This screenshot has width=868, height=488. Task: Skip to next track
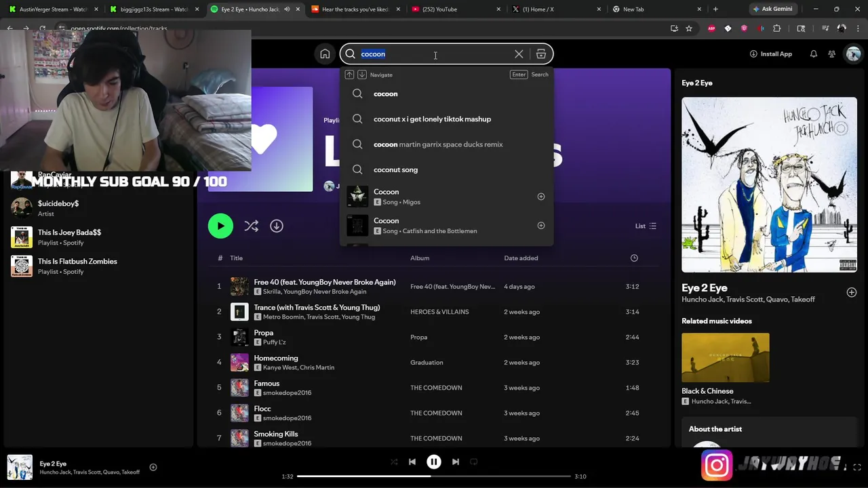click(x=456, y=462)
